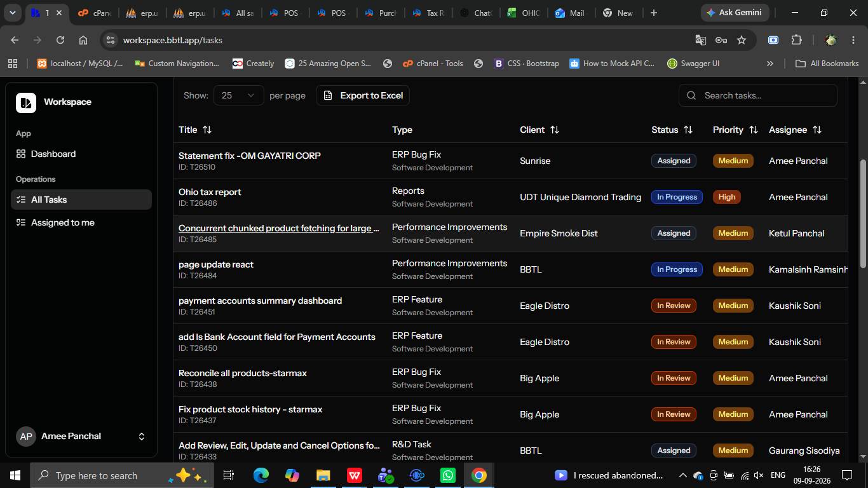This screenshot has height=488, width=868.
Task: Sort by Client column arrows icon
Action: tap(555, 130)
